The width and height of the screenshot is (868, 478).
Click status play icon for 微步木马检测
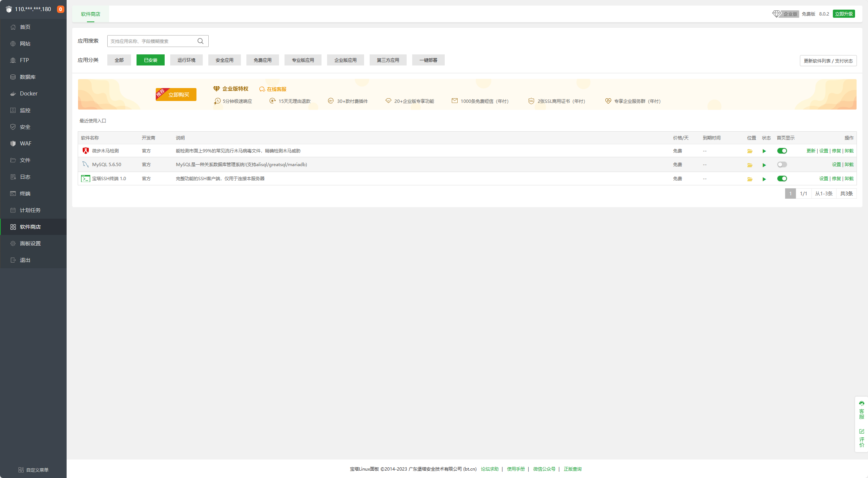764,151
